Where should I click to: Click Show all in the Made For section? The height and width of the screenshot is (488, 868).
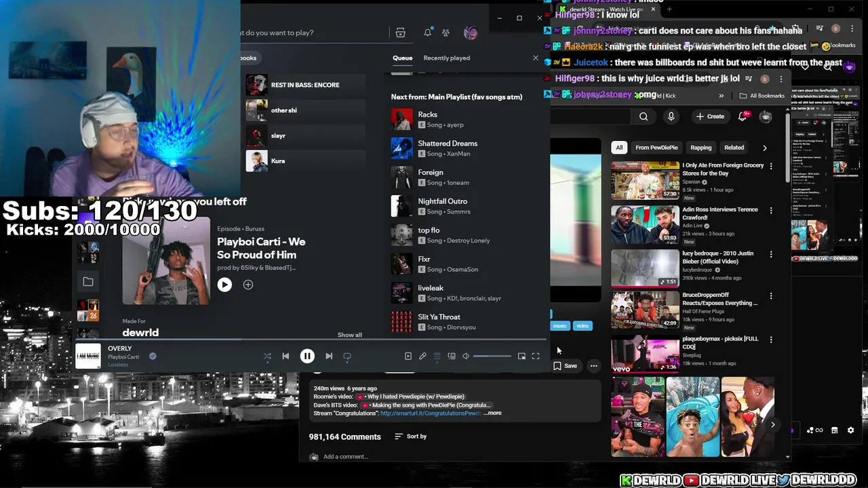tap(350, 335)
